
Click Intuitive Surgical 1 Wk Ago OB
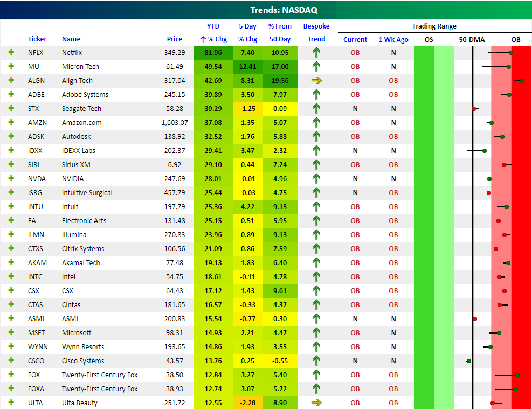(393, 192)
